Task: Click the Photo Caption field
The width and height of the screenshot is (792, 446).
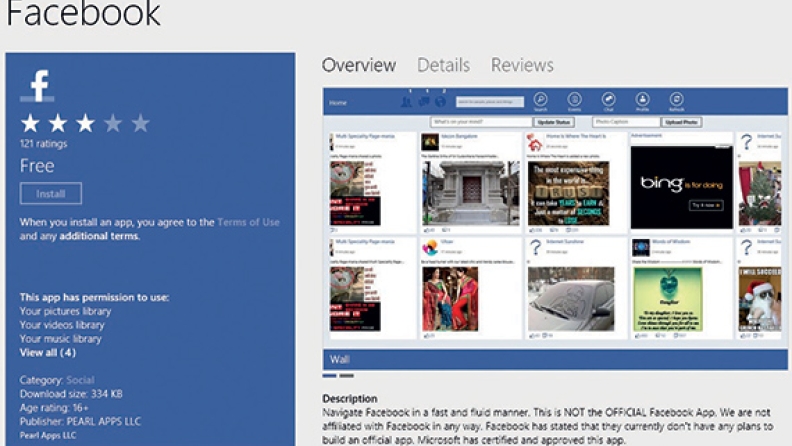Action: click(x=626, y=122)
